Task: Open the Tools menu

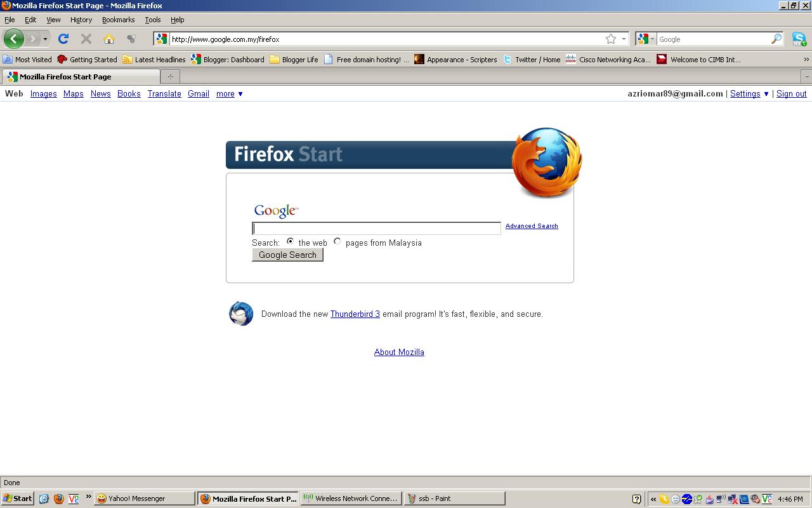Action: coord(153,20)
